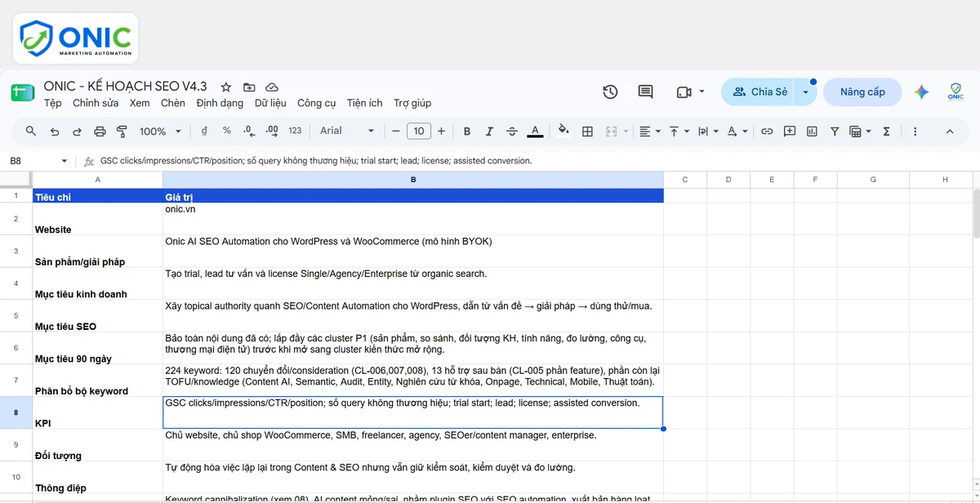Open the fill color picker
Screen dimensions: 980x503
click(563, 131)
